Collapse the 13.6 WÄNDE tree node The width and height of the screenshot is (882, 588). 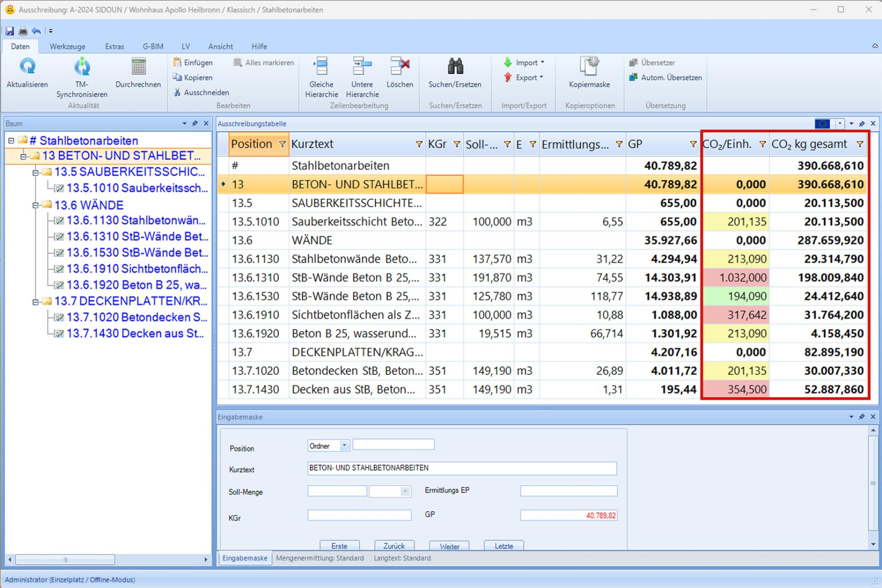pos(35,205)
